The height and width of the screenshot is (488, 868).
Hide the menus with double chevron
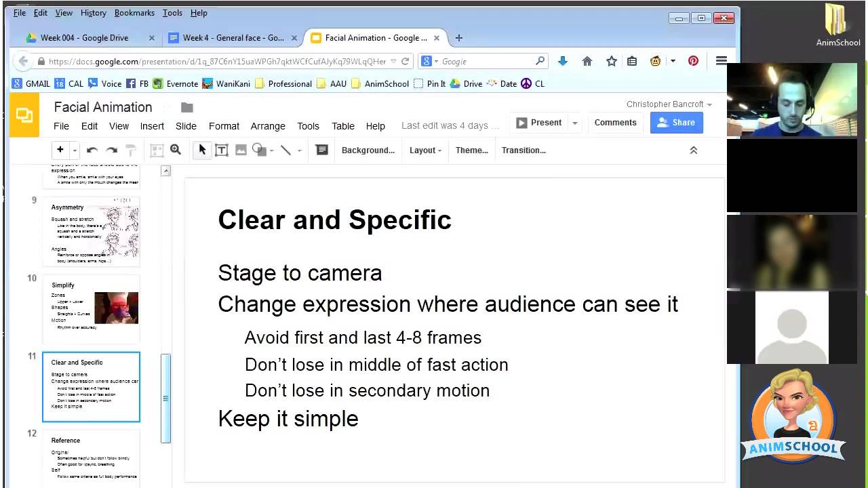point(694,150)
